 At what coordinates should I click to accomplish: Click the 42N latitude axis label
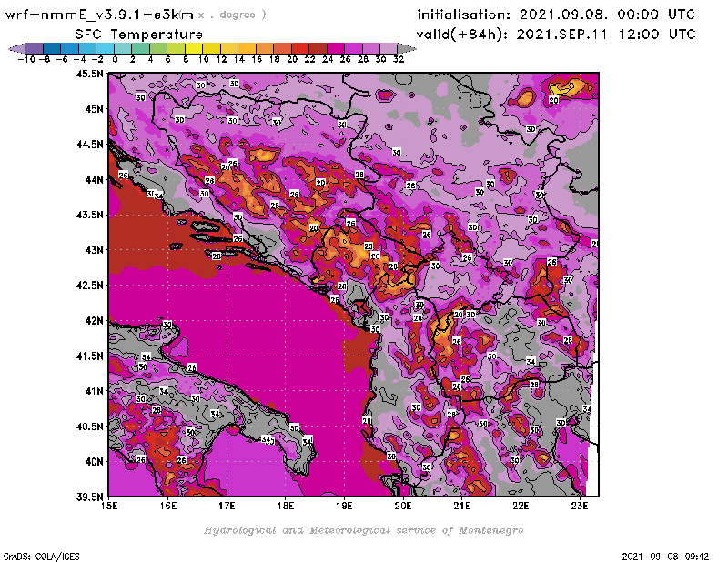(x=91, y=320)
